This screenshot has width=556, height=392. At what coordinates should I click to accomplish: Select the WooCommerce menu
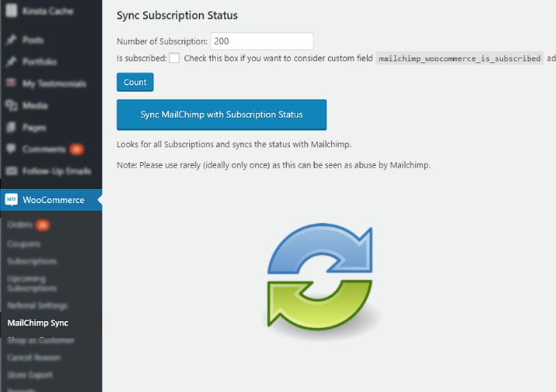pos(51,199)
